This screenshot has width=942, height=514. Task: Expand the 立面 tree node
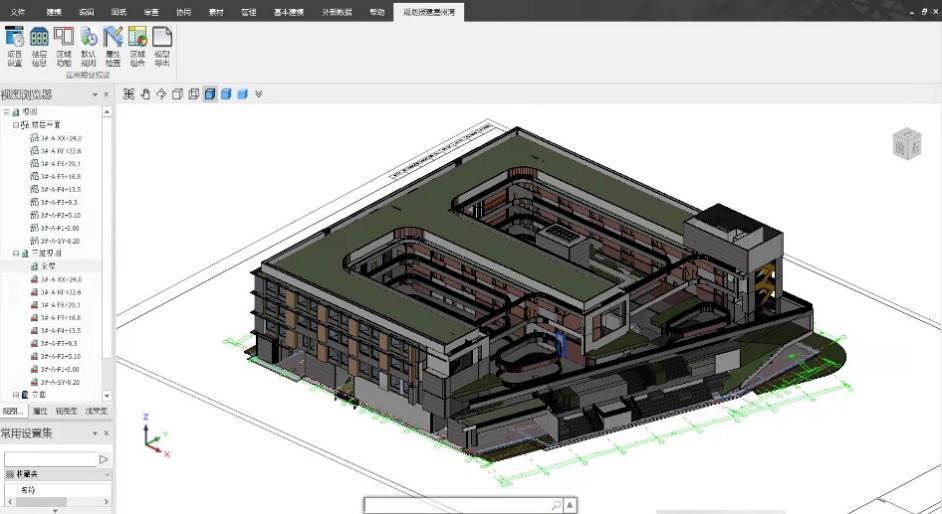[15, 395]
